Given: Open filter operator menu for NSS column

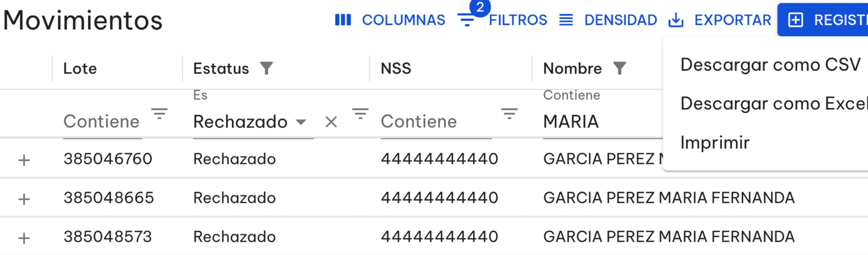Looking at the screenshot, I should point(509,114).
